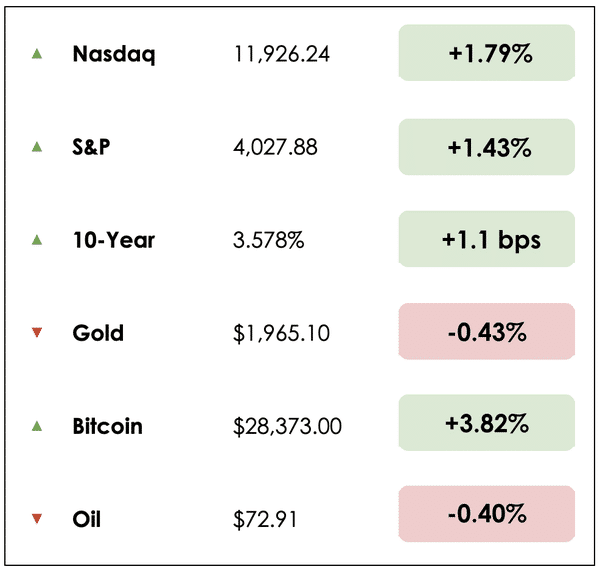The image size is (600, 572).
Task: Click the green +1.79% change badge
Action: click(x=487, y=54)
